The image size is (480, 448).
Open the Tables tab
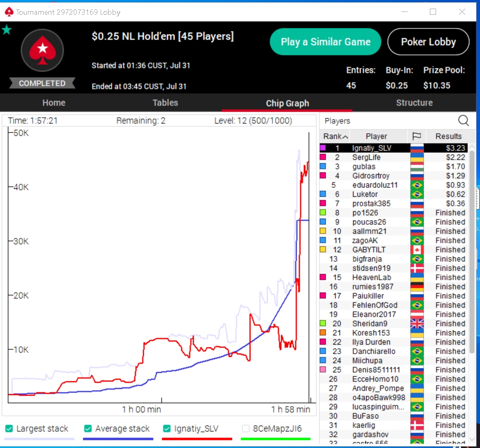click(165, 103)
